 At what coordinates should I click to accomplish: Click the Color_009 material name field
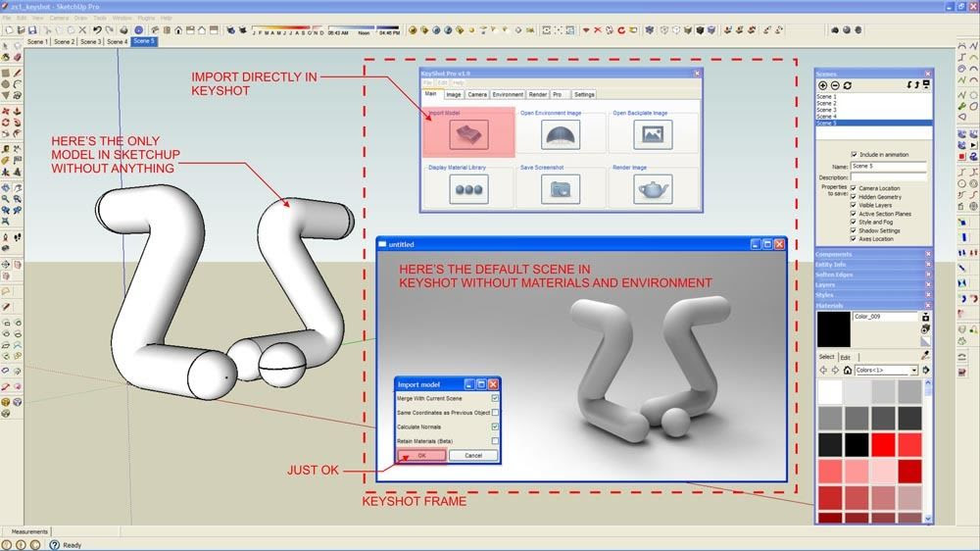click(x=886, y=317)
